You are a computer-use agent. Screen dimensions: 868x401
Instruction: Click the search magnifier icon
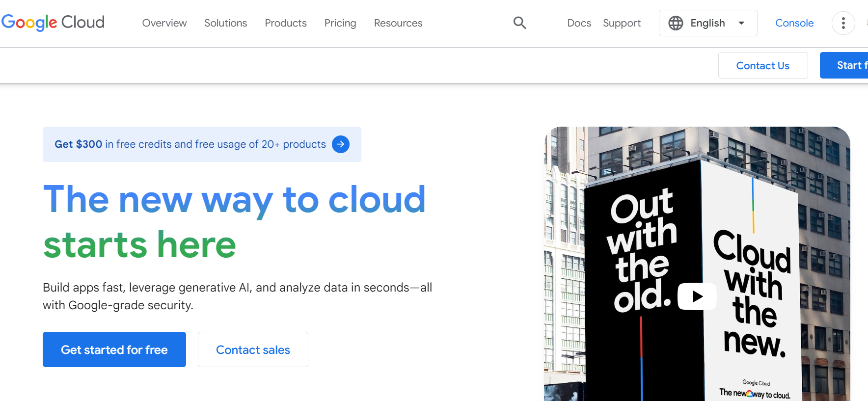519,23
